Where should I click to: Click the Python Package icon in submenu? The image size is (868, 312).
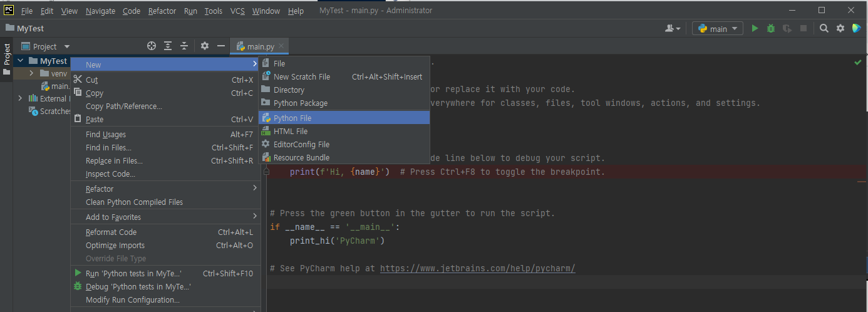pyautogui.click(x=266, y=103)
